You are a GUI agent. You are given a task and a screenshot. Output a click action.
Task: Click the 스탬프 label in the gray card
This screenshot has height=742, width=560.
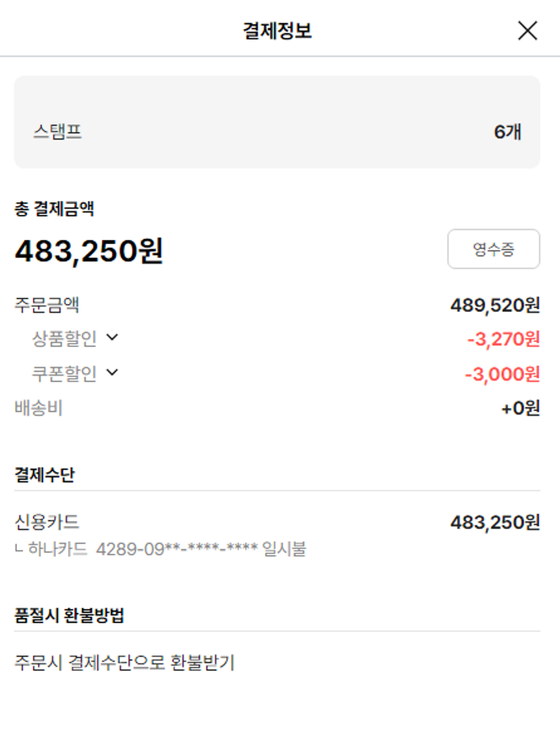[x=57, y=132]
